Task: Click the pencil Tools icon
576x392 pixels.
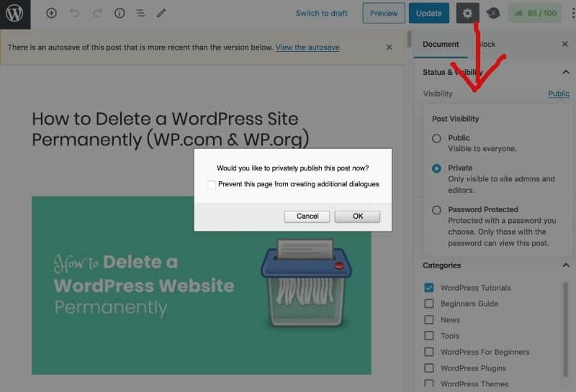Action: point(161,14)
